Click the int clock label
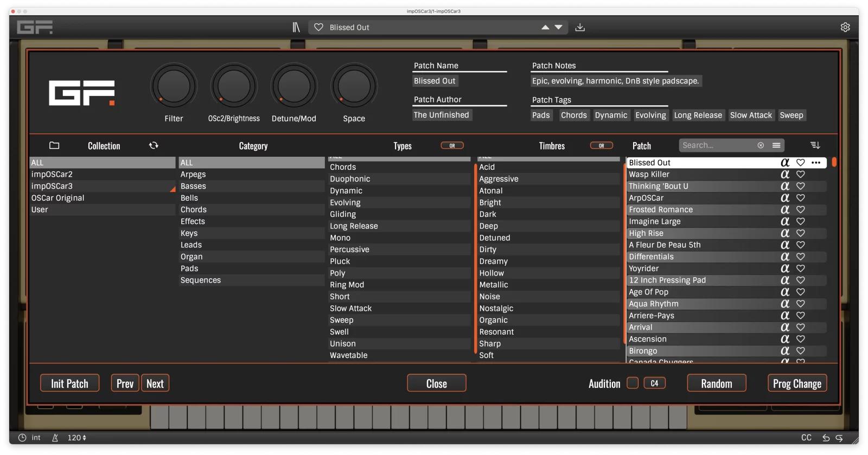Viewport: 868px width, 455px height. point(36,438)
